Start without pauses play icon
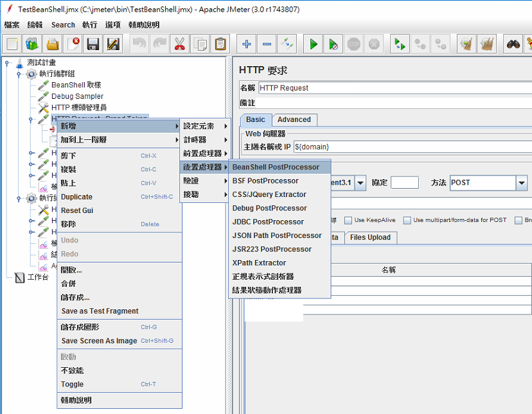 click(333, 44)
